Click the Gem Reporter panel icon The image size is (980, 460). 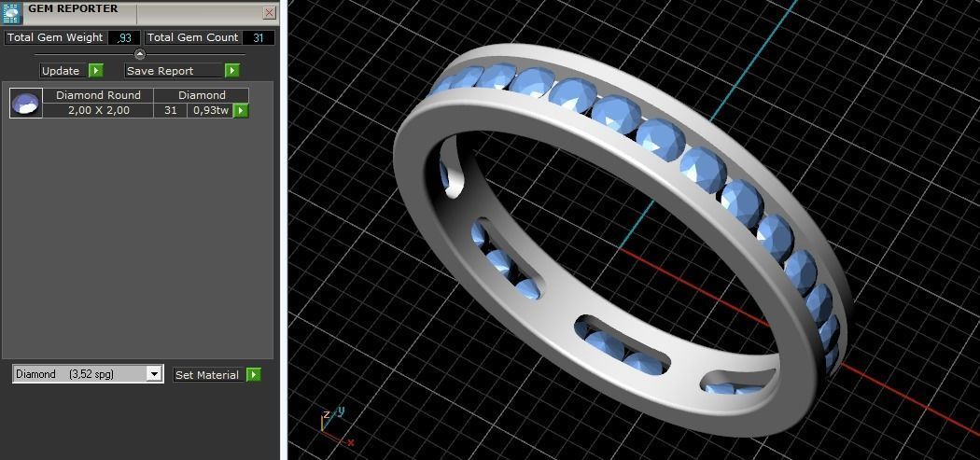pyautogui.click(x=11, y=13)
